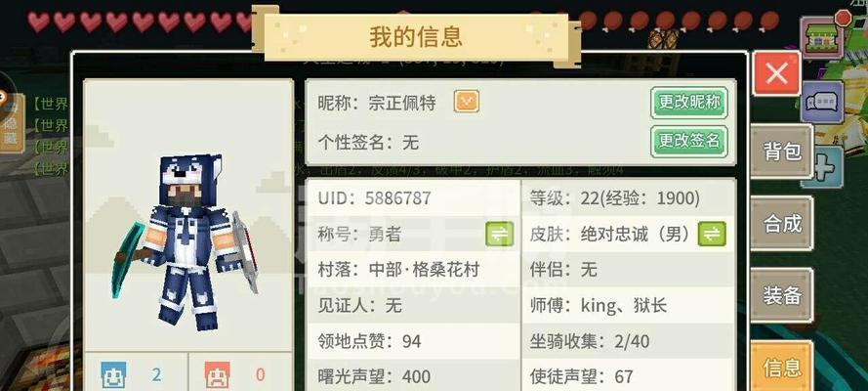Open the 背包 backpack tab
Image resolution: width=868 pixels, height=391 pixels.
tap(782, 152)
